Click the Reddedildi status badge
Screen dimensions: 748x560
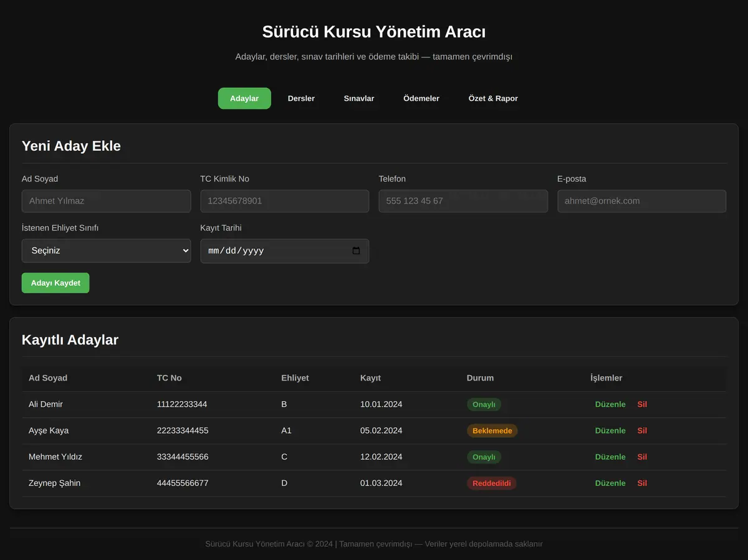[492, 483]
